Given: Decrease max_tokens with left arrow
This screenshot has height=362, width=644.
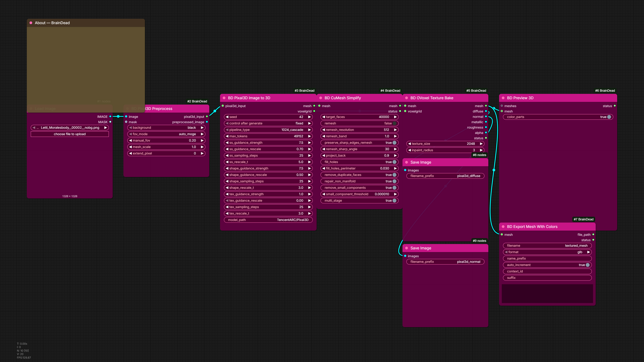Looking at the screenshot, I should coord(227,136).
